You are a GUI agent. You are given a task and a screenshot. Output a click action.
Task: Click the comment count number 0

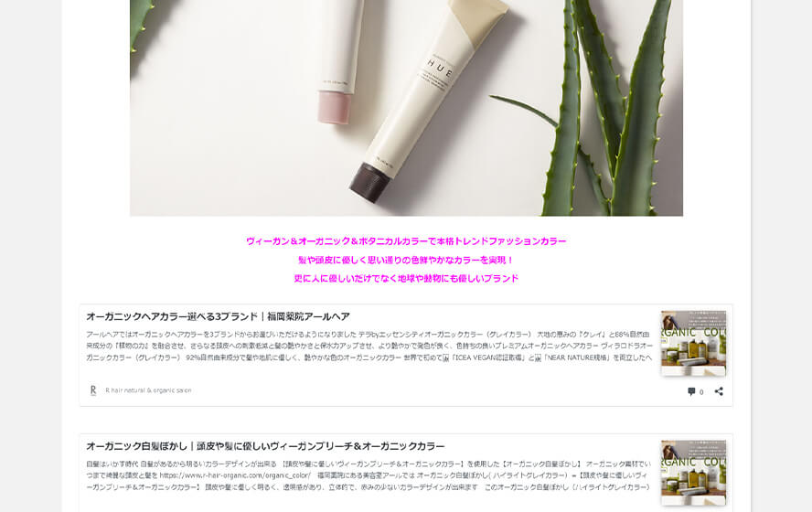701,392
